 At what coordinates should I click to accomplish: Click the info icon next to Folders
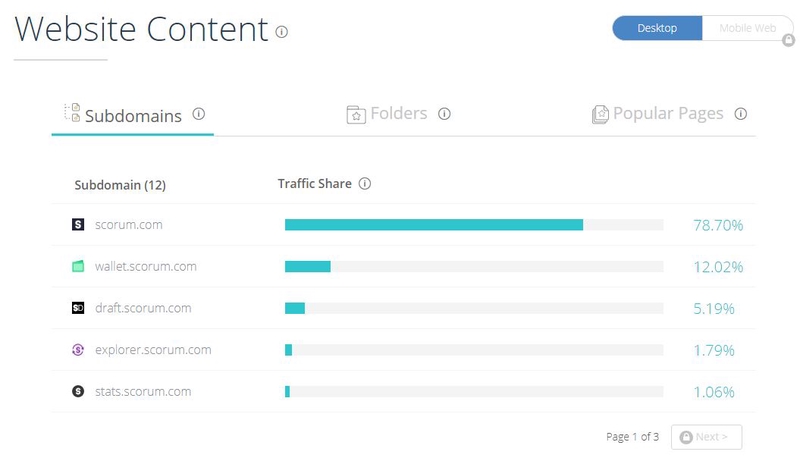[x=444, y=114]
